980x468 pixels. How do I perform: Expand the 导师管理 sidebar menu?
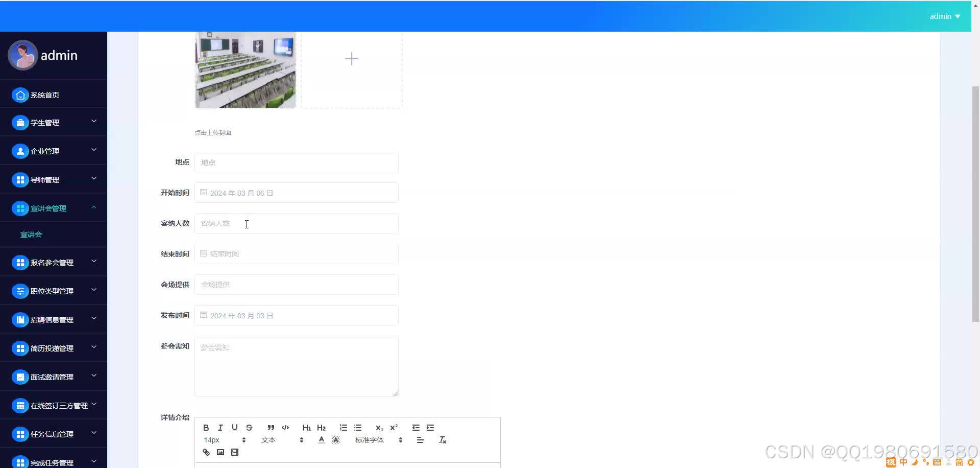click(x=54, y=180)
